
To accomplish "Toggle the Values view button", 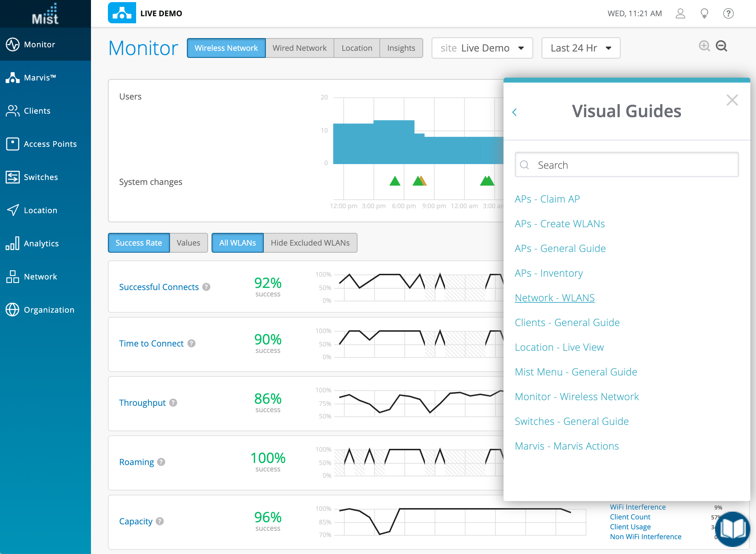I will coord(188,243).
